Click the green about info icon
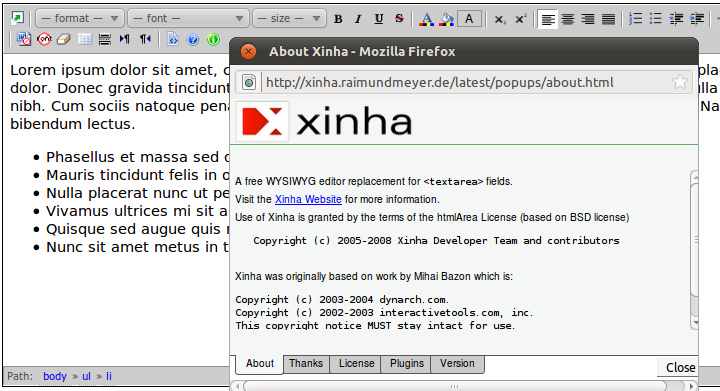The height and width of the screenshot is (391, 720). 214,39
